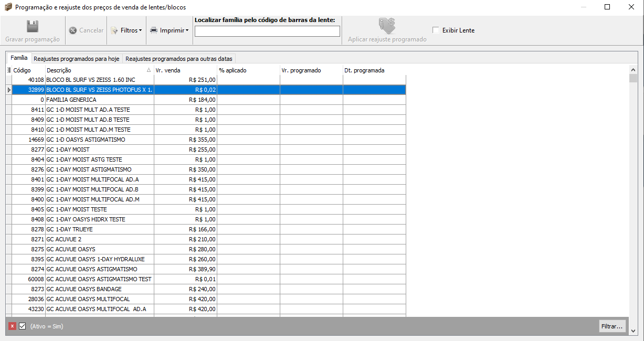Click the Cancelar X icon

(x=73, y=30)
